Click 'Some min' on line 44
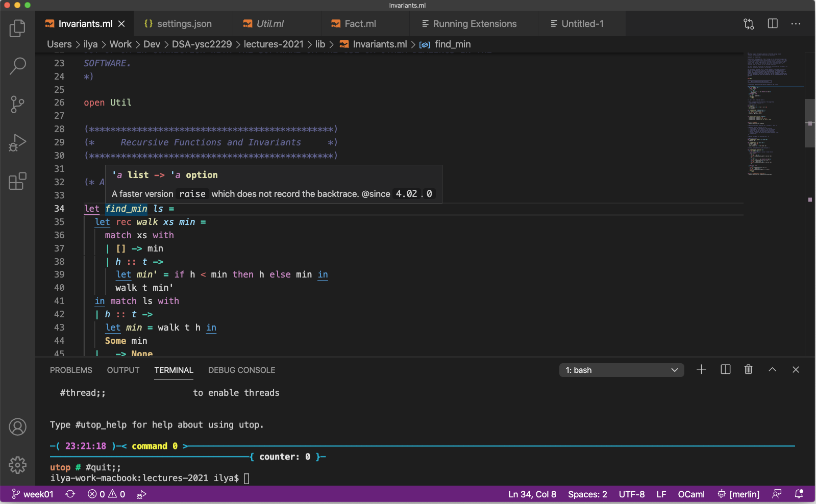The width and height of the screenshot is (816, 504). pyautogui.click(x=126, y=341)
